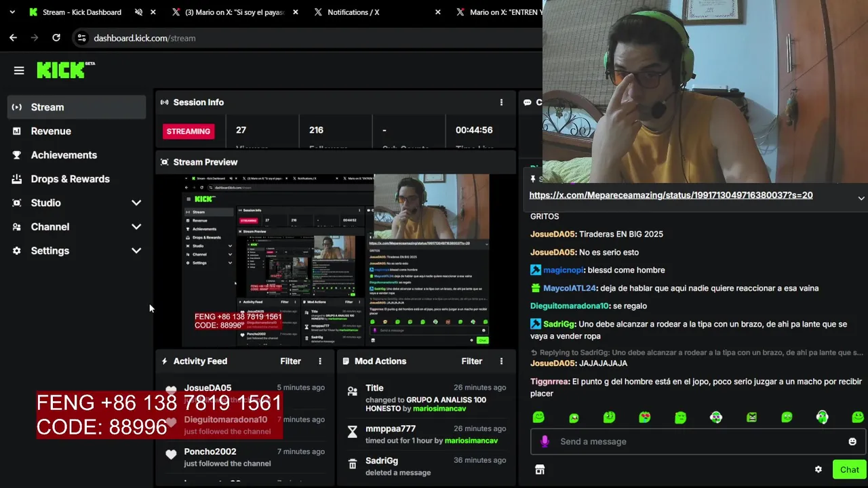
Task: Click the 216 followers count
Action: 316,130
